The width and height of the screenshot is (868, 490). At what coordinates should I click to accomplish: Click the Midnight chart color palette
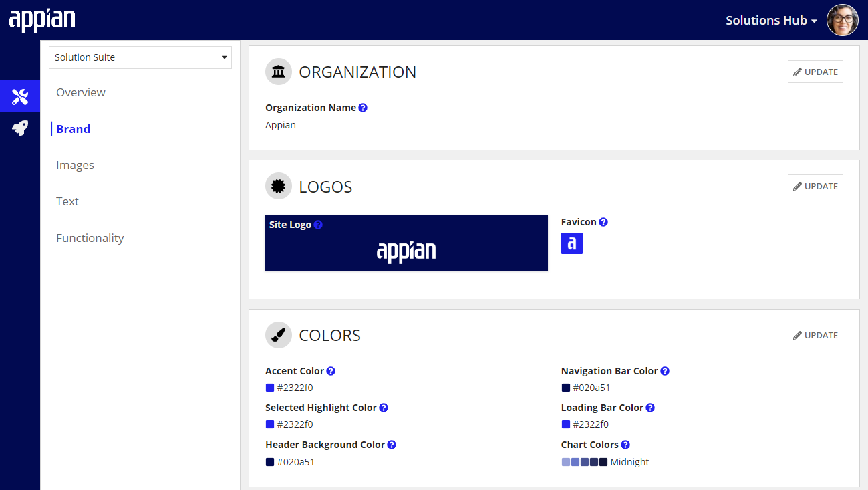coord(585,462)
